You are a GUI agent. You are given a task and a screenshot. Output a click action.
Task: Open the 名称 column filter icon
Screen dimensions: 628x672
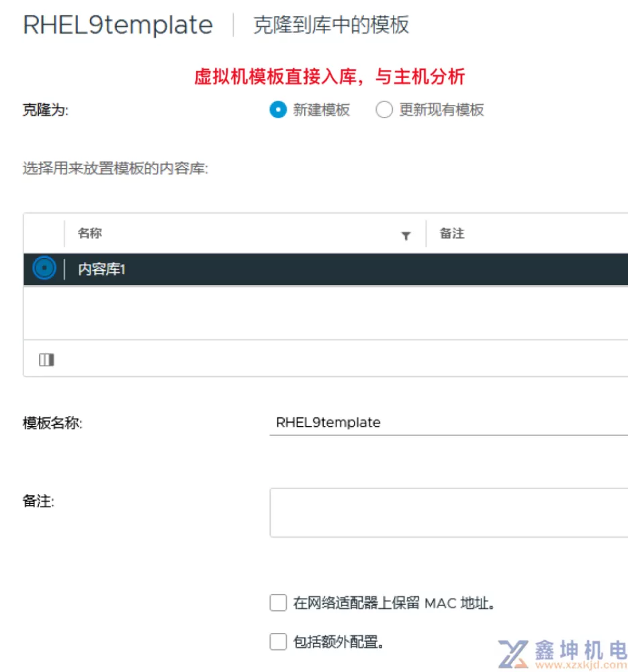[406, 235]
